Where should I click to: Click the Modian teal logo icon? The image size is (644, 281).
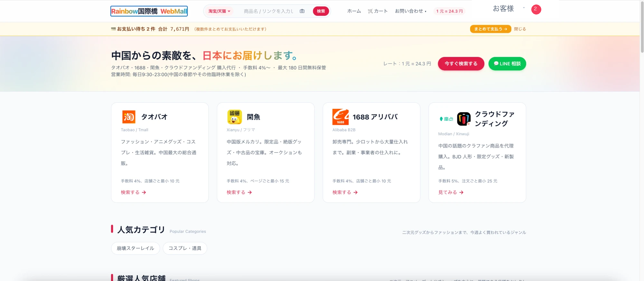tap(446, 119)
